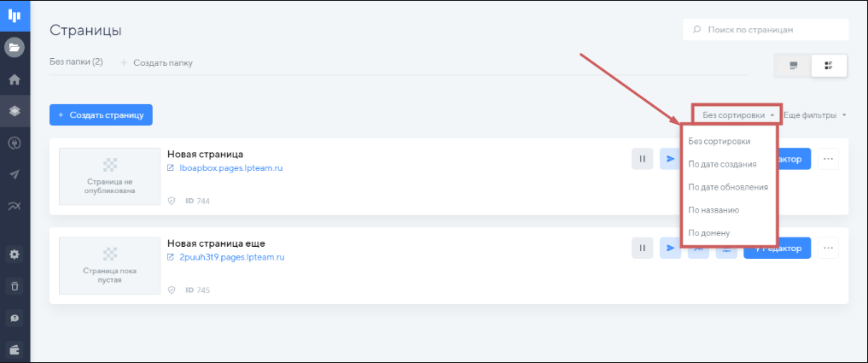868x363 pixels.
Task: Focus the "Поиск по страницам" search field
Action: 772,30
